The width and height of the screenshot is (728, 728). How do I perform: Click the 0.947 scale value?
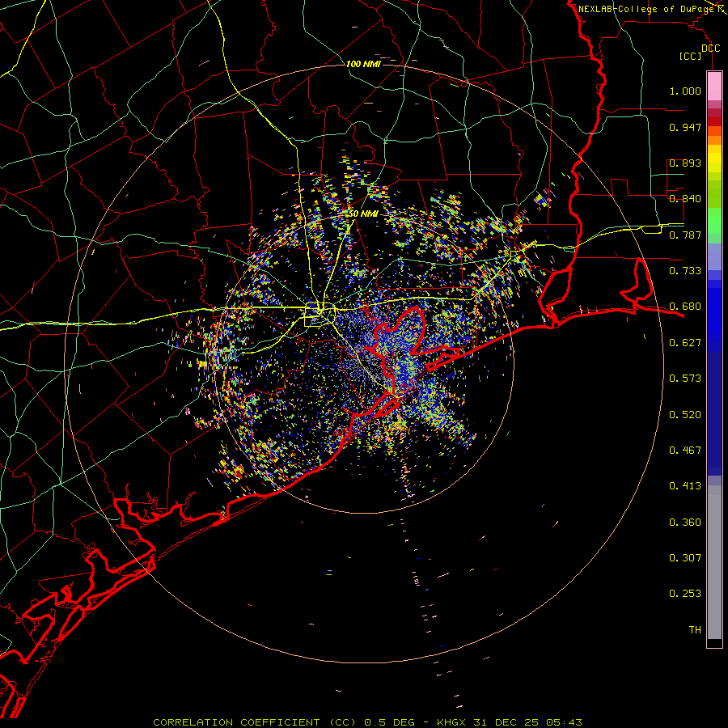[x=685, y=127]
